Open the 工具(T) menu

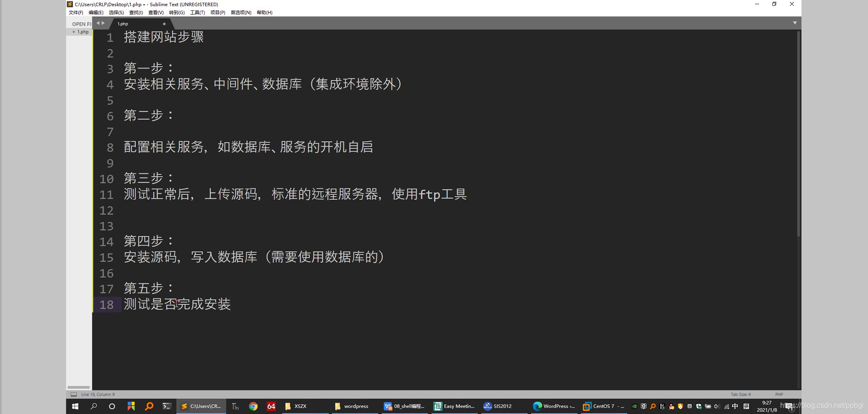197,13
